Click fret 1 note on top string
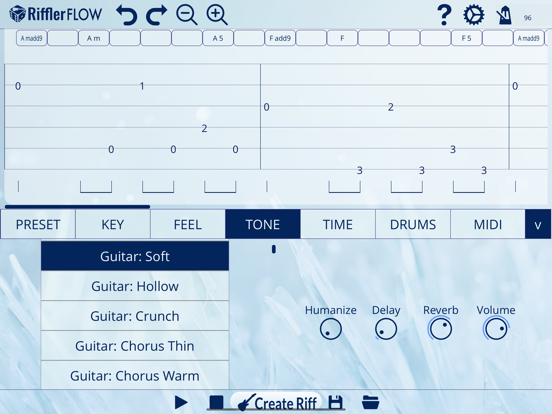 pyautogui.click(x=142, y=86)
